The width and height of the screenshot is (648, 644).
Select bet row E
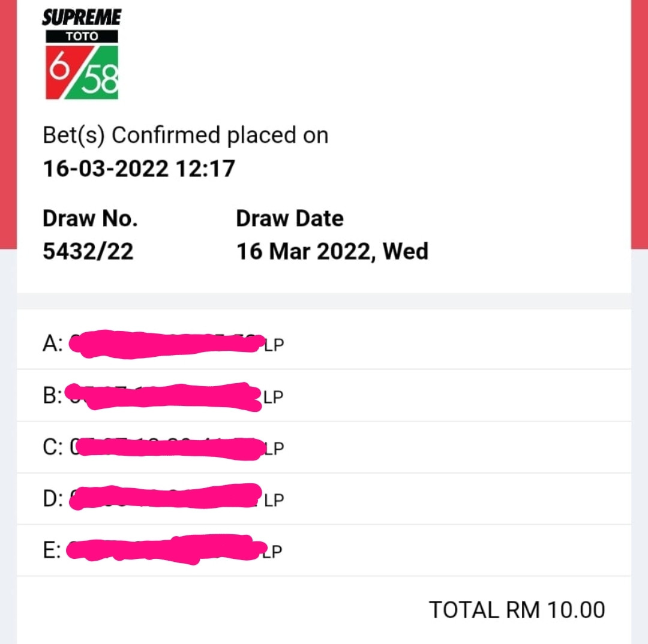(324, 550)
